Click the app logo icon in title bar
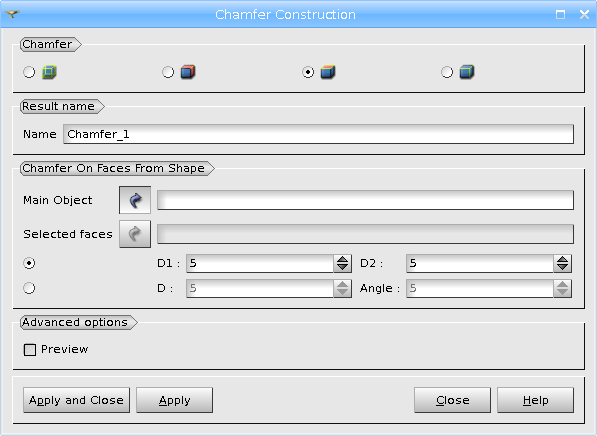Image resolution: width=597 pixels, height=436 pixels. 12,14
